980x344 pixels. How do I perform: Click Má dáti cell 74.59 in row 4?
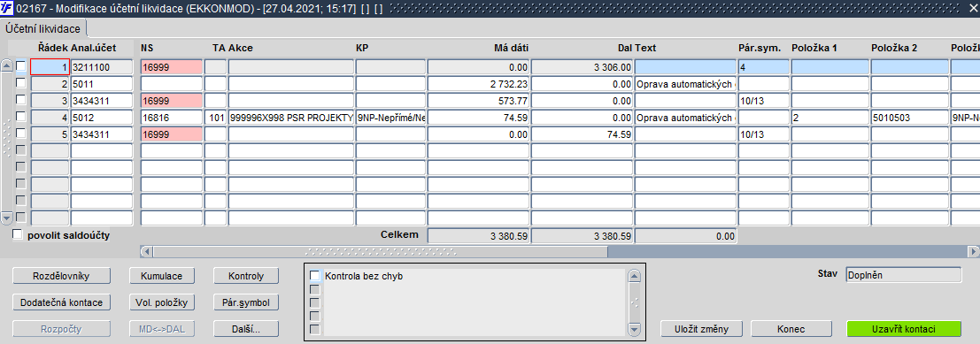pyautogui.click(x=478, y=118)
